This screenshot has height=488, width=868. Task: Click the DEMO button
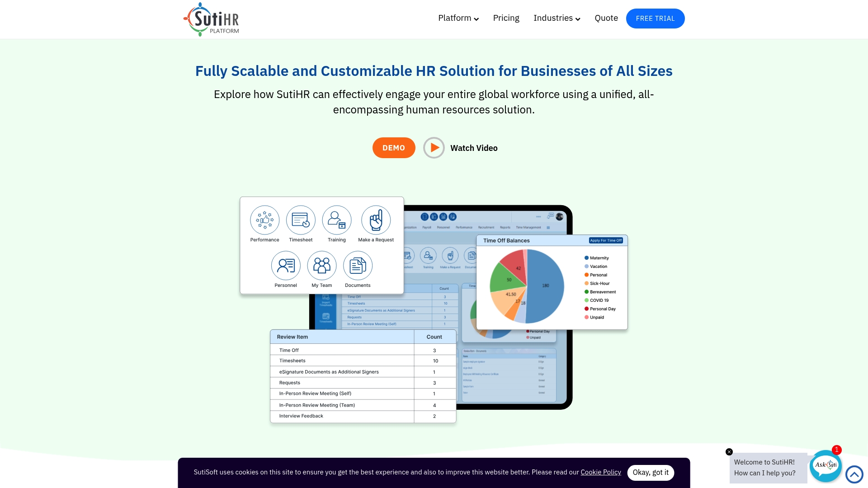pyautogui.click(x=393, y=148)
